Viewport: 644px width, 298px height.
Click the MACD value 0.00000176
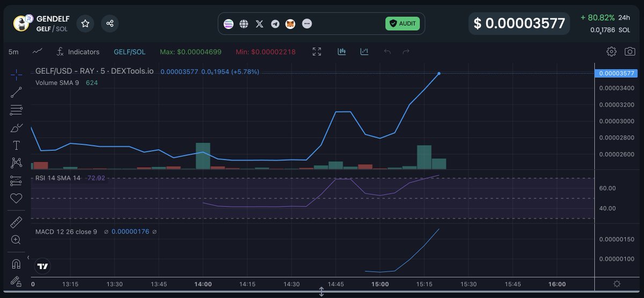tap(130, 232)
